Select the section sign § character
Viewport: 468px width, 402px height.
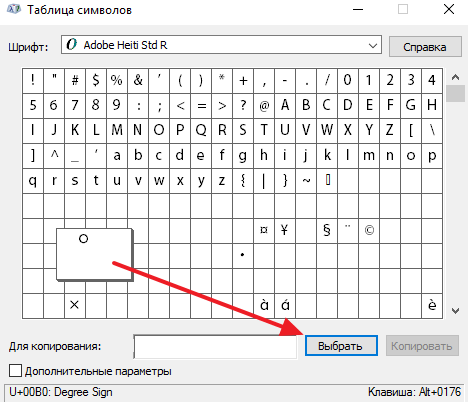(x=327, y=231)
